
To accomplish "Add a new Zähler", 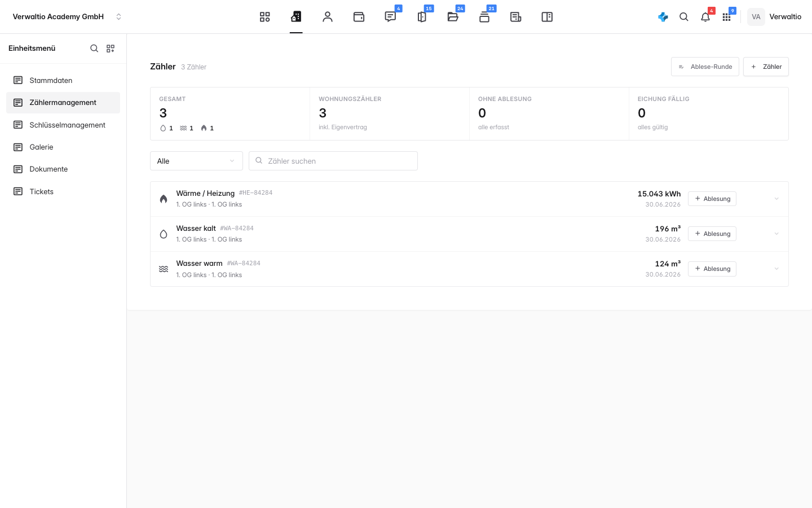I will point(766,67).
